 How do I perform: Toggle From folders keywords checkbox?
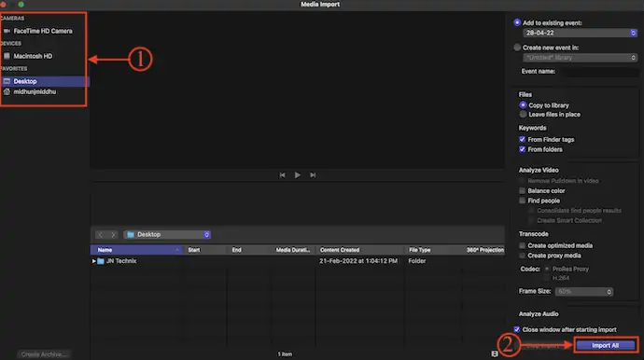[522, 149]
